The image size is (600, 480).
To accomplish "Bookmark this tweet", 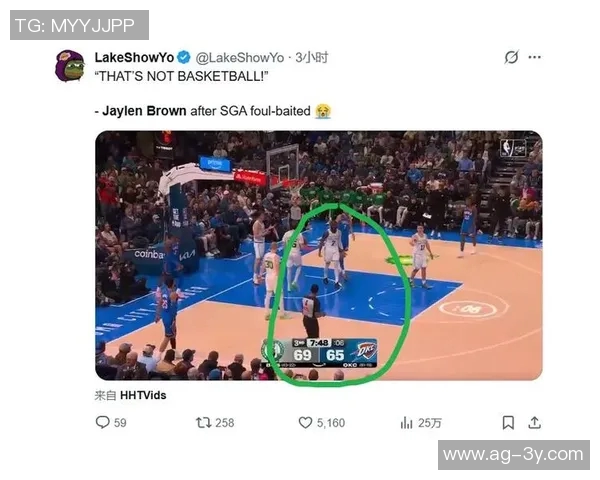I will [508, 423].
